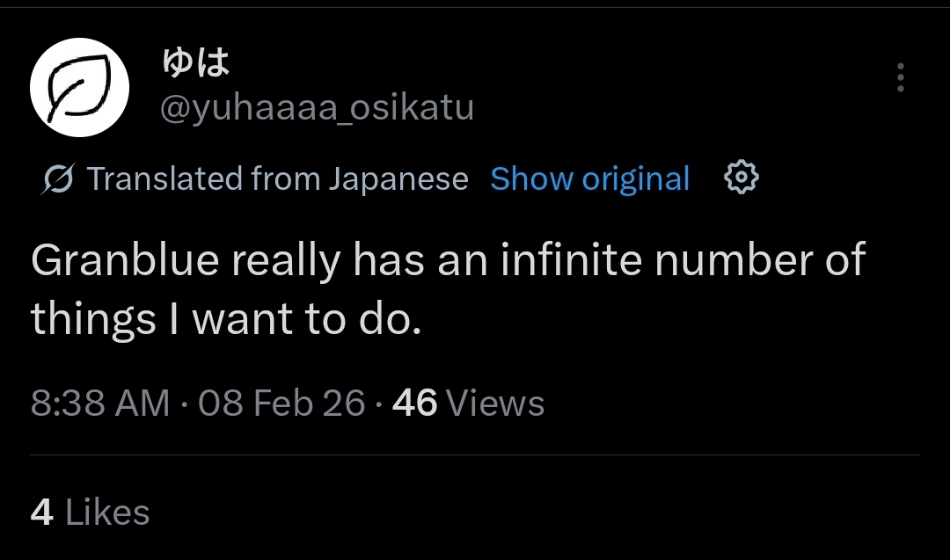Open the leaf profile picture avatar
Image resolution: width=950 pixels, height=560 pixels.
click(80, 87)
